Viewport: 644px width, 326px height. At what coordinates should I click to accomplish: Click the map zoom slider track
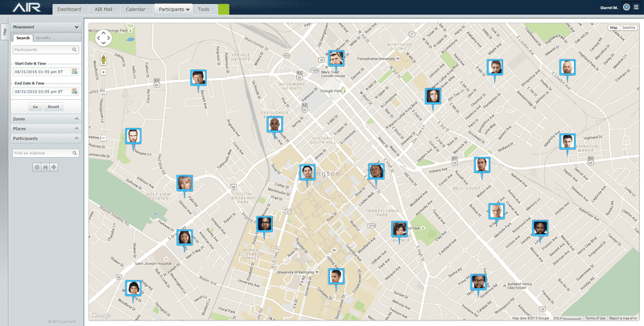104,105
